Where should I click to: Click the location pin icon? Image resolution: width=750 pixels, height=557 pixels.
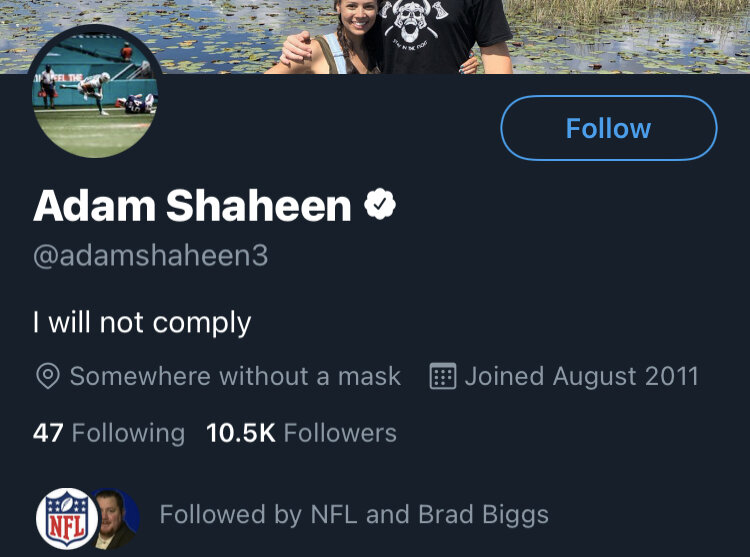[46, 376]
